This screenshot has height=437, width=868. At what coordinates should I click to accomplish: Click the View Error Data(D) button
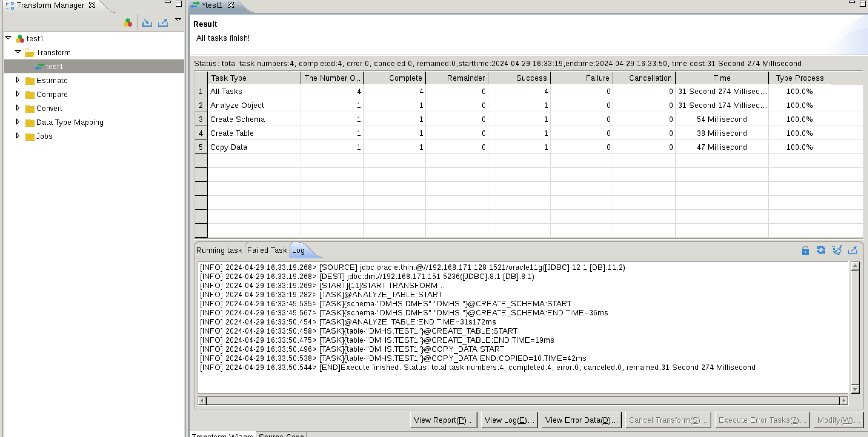click(x=581, y=420)
